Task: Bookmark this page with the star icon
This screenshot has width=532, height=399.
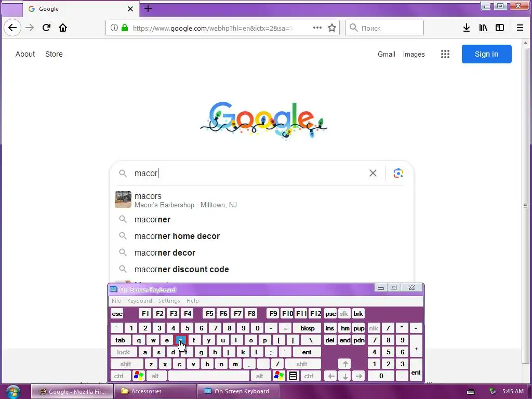Action: [332, 28]
